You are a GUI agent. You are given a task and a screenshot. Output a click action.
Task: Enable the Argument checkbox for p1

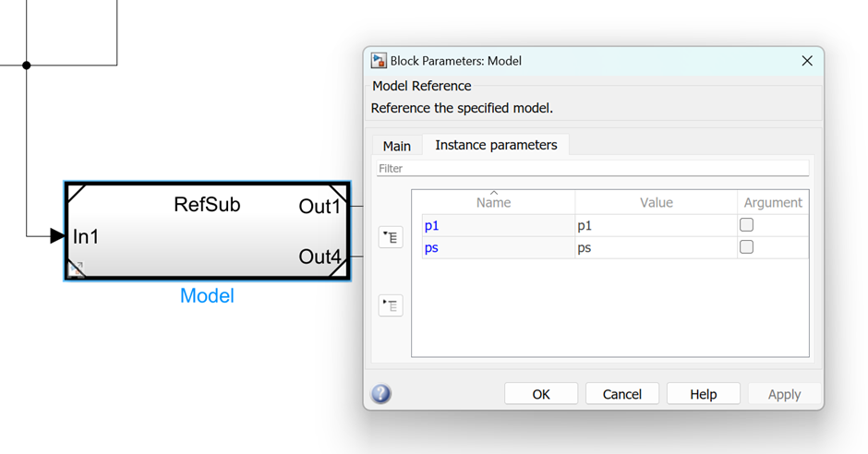pos(746,225)
